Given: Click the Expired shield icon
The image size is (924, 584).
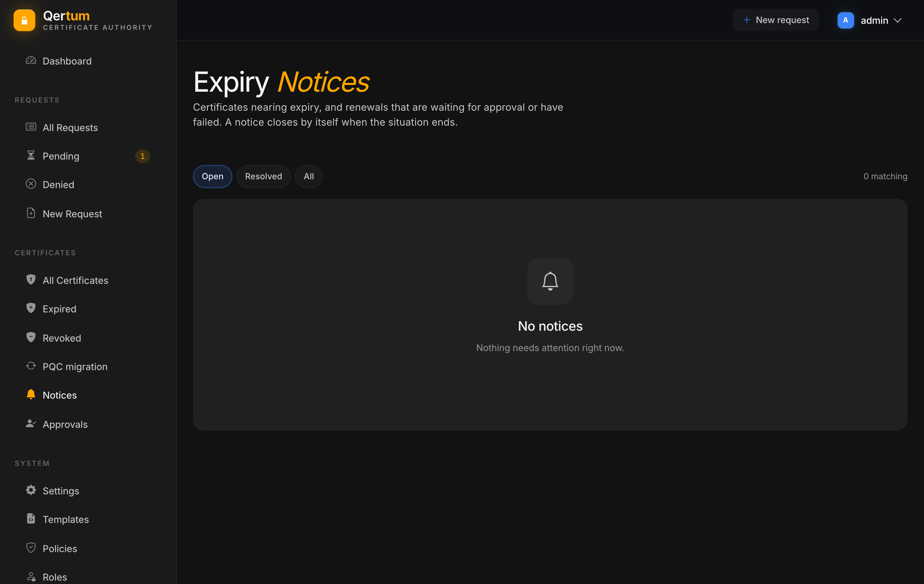Looking at the screenshot, I should click(x=31, y=308).
